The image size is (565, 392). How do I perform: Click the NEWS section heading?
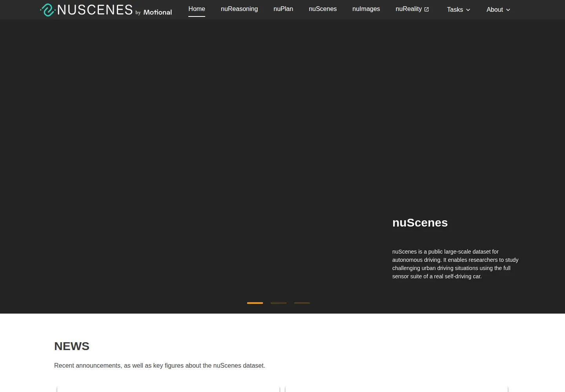coord(72,346)
